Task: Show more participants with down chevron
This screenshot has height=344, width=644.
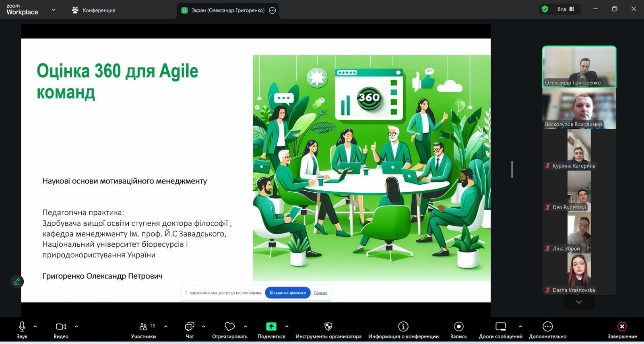Action: pos(579,302)
